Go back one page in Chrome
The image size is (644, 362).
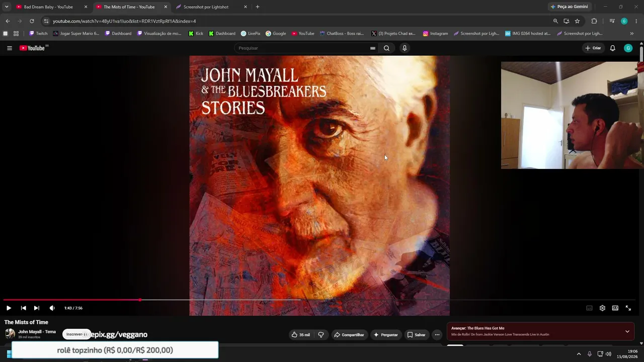8,21
